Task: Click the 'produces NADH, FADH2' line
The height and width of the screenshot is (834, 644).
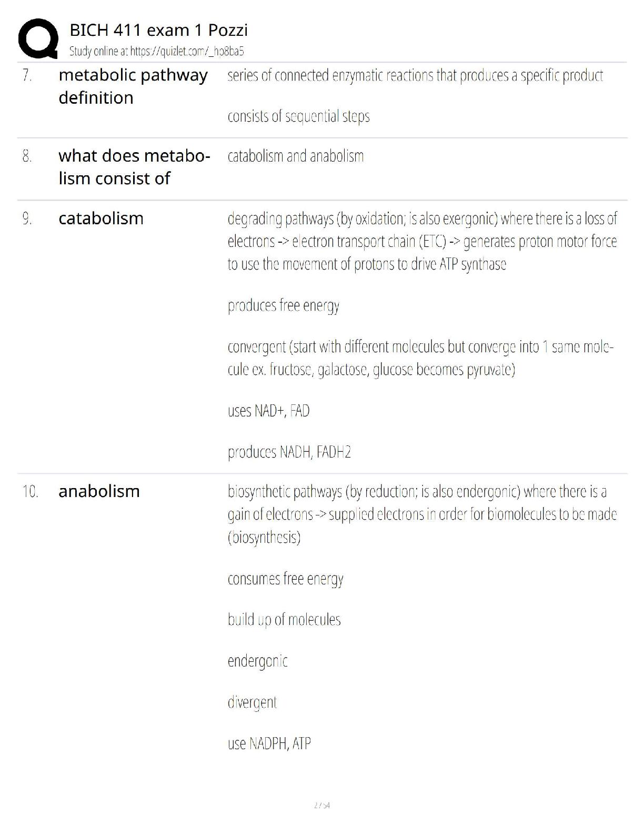Action: click(289, 452)
